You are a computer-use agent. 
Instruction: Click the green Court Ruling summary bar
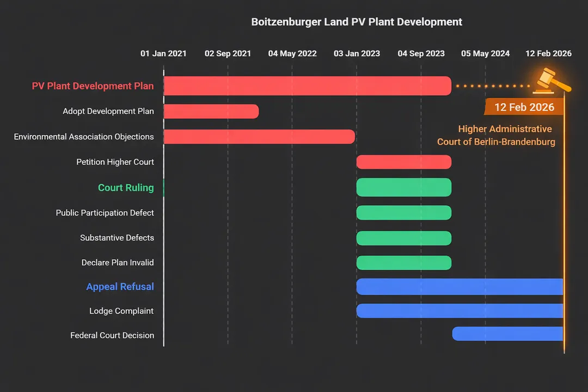403,187
